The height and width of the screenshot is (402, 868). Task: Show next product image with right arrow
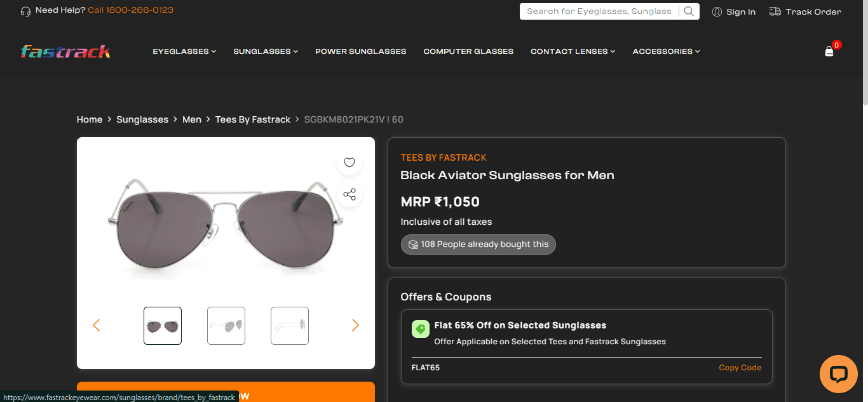(x=355, y=326)
